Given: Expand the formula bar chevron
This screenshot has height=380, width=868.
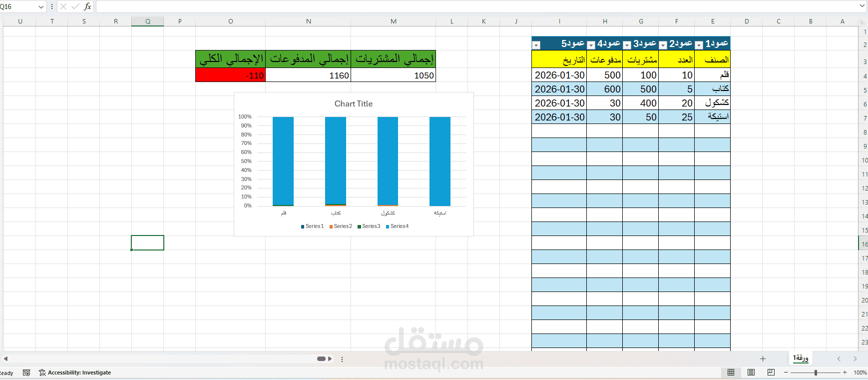Looking at the screenshot, I should tap(862, 6).
